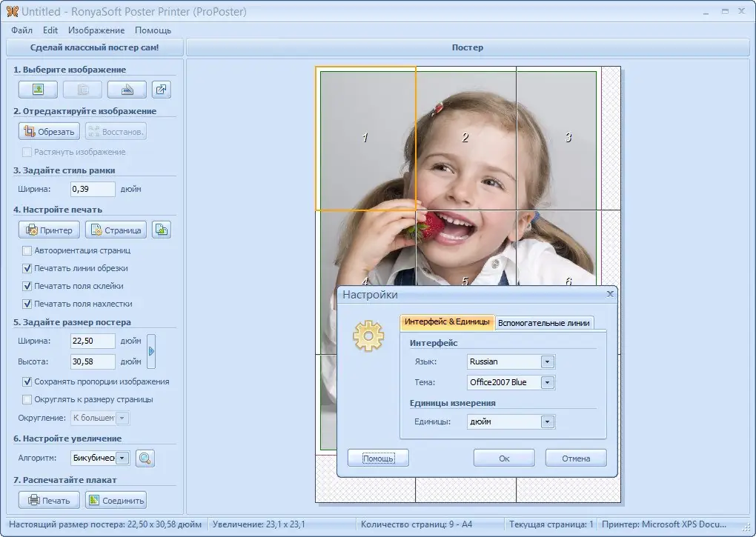Toggle Печатать линии обрезки checkbox
The height and width of the screenshot is (537, 756).
point(27,268)
